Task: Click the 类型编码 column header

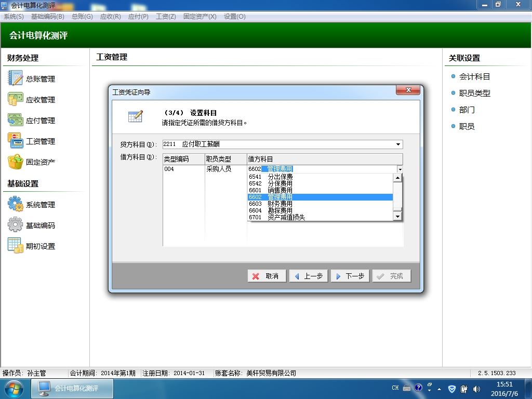Action: pyautogui.click(x=184, y=159)
